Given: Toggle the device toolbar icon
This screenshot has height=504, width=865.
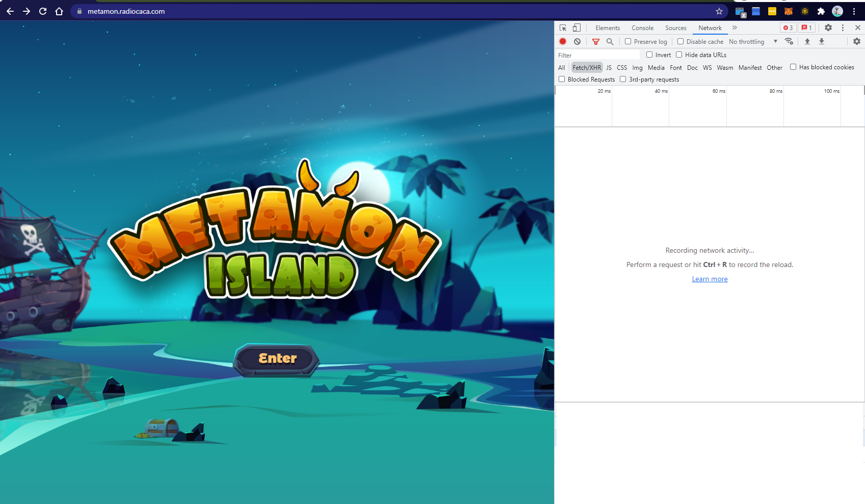Looking at the screenshot, I should click(576, 28).
